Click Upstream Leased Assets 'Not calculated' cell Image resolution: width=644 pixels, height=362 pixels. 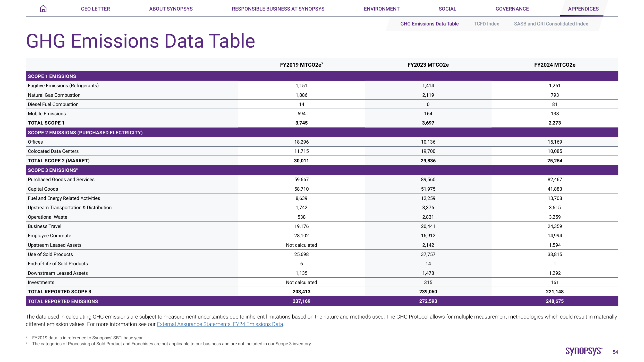(301, 245)
